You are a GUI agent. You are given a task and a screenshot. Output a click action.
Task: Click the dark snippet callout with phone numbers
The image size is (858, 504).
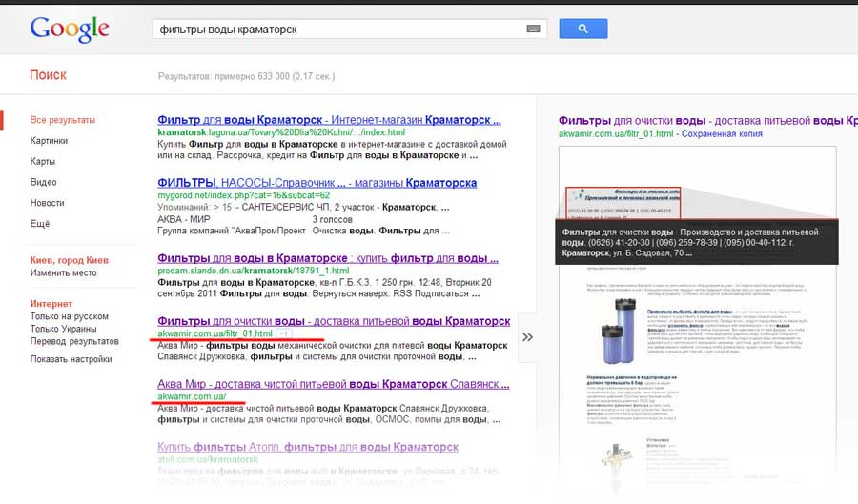[x=697, y=242]
